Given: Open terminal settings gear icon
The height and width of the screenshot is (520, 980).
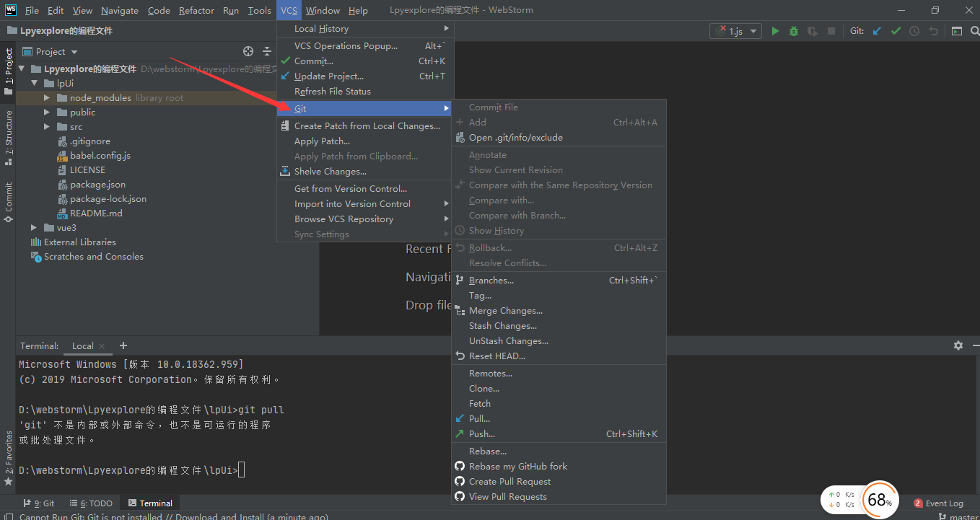Looking at the screenshot, I should coord(958,345).
